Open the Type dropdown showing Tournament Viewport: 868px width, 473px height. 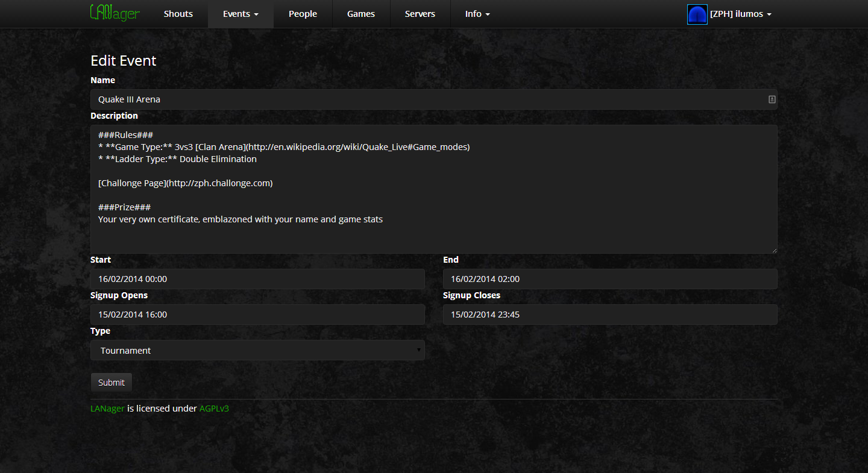pyautogui.click(x=257, y=350)
